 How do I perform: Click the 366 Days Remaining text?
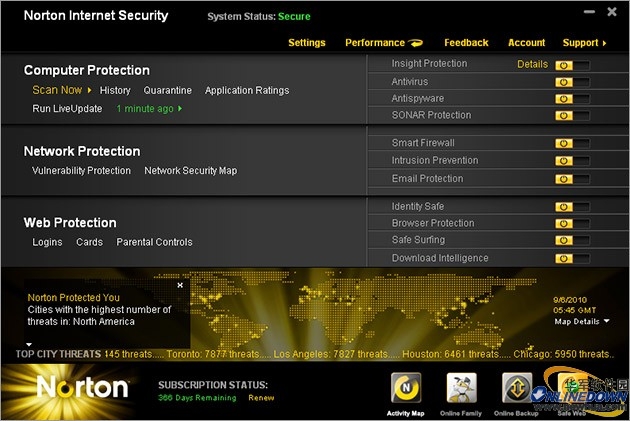(x=197, y=398)
